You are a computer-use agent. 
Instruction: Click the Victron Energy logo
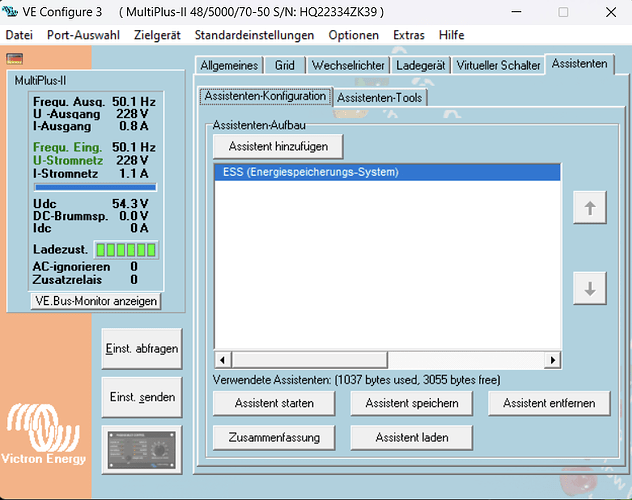tap(44, 434)
